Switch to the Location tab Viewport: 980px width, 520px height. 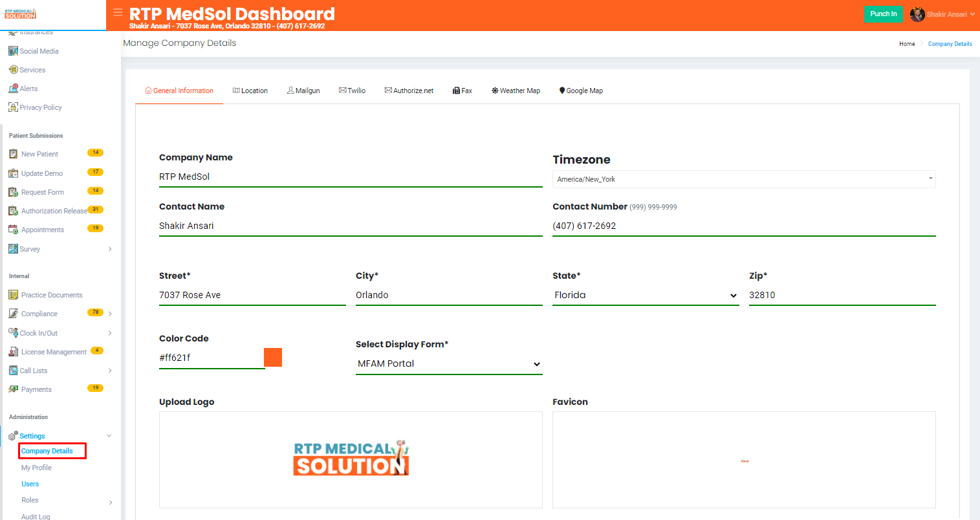pyautogui.click(x=250, y=91)
